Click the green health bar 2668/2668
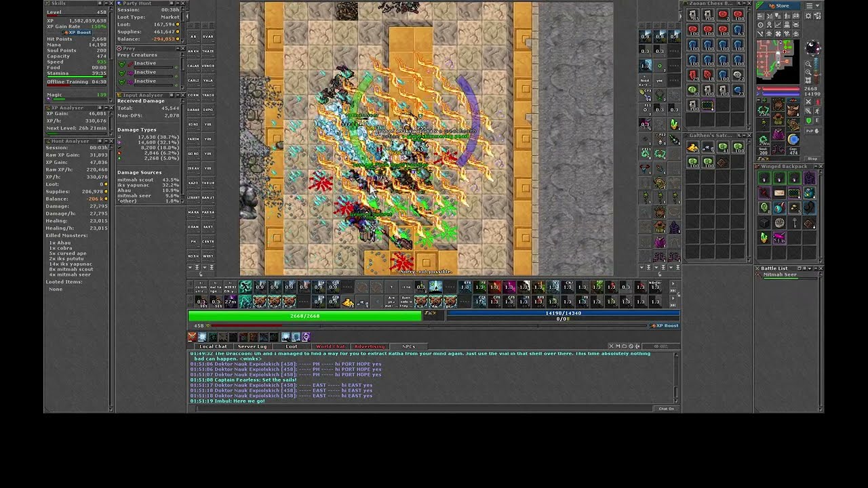Screen dimensions: 868x488 [304, 316]
